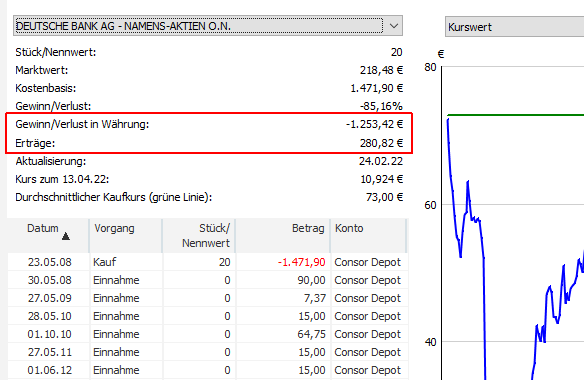Sort table by Datum column header
The image size is (584, 380).
[x=48, y=235]
